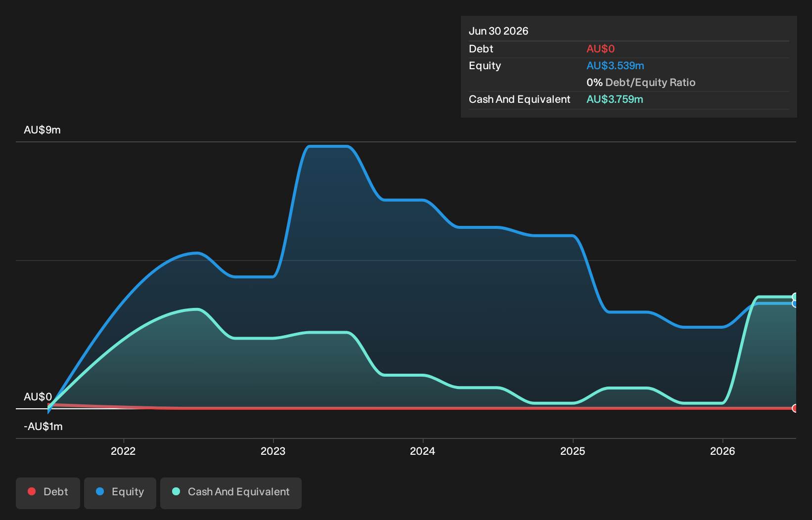Click the AU$0 axis label
This screenshot has height=520, width=812.
coord(38,397)
